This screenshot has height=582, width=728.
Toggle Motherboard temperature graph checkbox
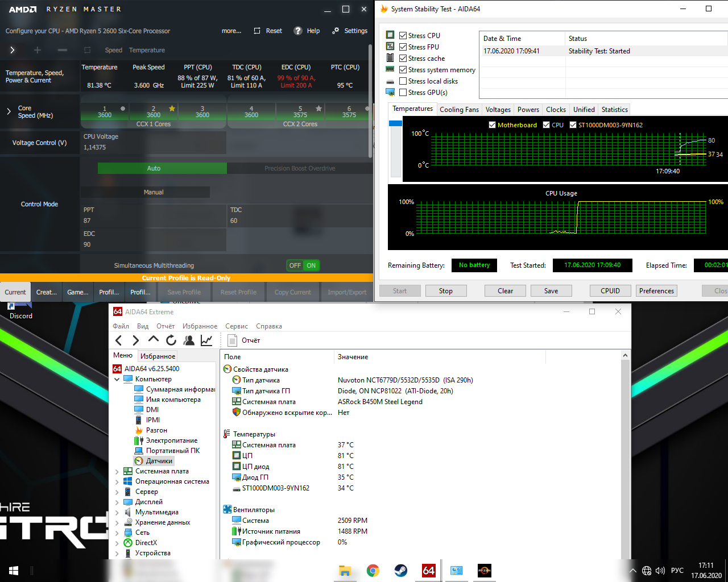[492, 125]
